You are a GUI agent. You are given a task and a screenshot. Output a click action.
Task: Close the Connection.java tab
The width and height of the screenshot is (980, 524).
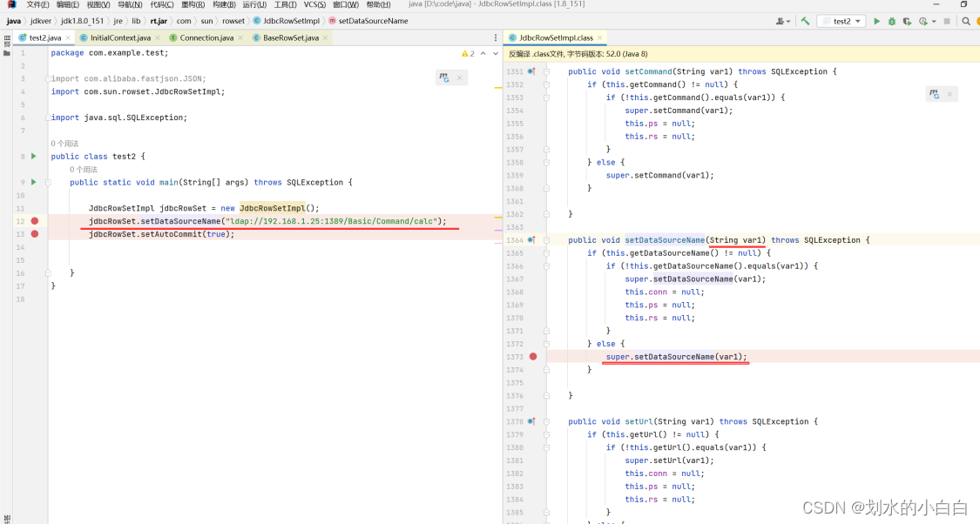coord(240,38)
